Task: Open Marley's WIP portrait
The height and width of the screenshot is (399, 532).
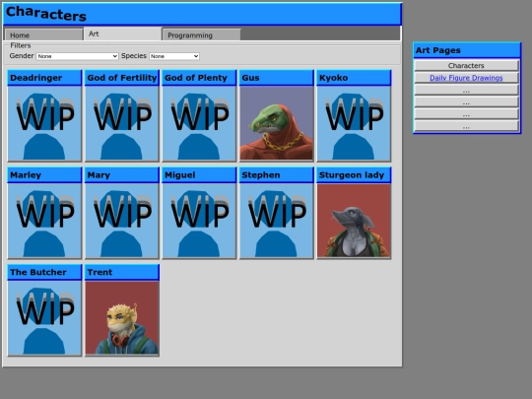Action: click(44, 221)
